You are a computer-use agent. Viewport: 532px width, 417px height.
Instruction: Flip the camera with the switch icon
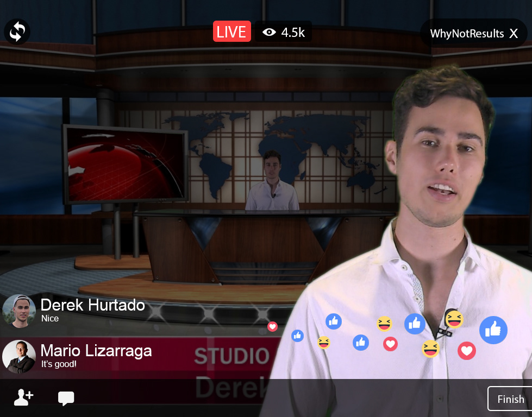tap(17, 31)
